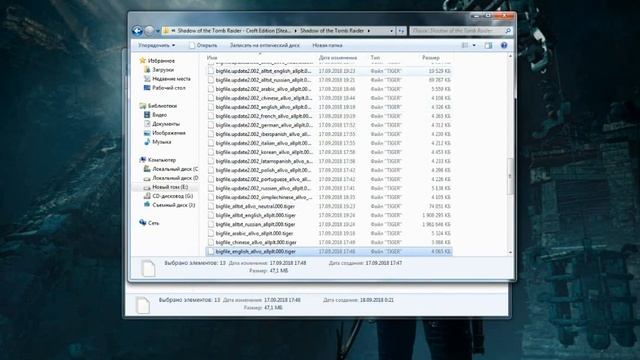Select file bigfile_arabic_allvo_allplt.000.tiger
The height and width of the screenshot is (360, 640).
tap(329, 233)
